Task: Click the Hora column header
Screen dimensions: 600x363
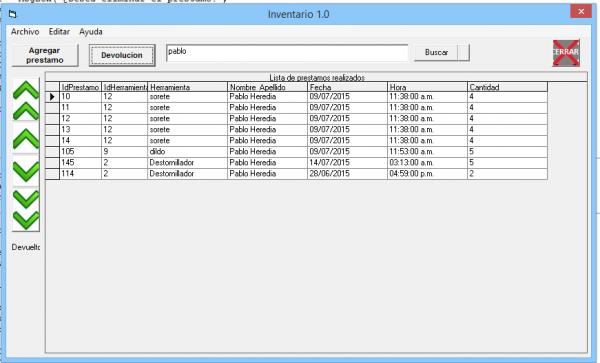Action: tap(427, 87)
